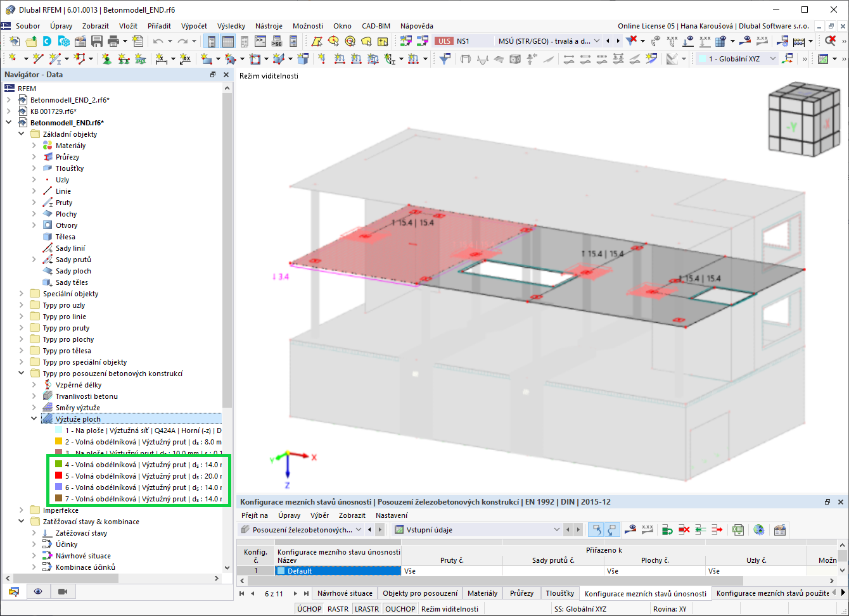Expand the Imperfekce folder
The width and height of the screenshot is (849, 616).
pyautogui.click(x=22, y=510)
